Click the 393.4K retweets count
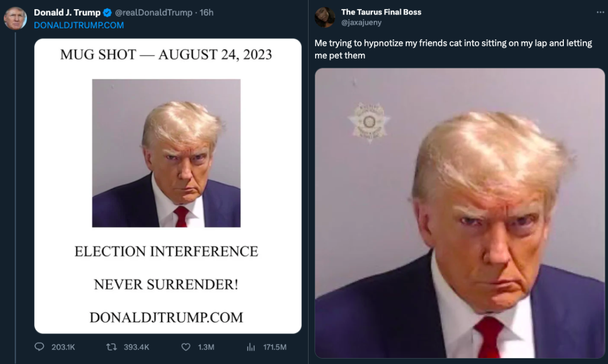Viewport: 608px width, 364px height. (136, 347)
